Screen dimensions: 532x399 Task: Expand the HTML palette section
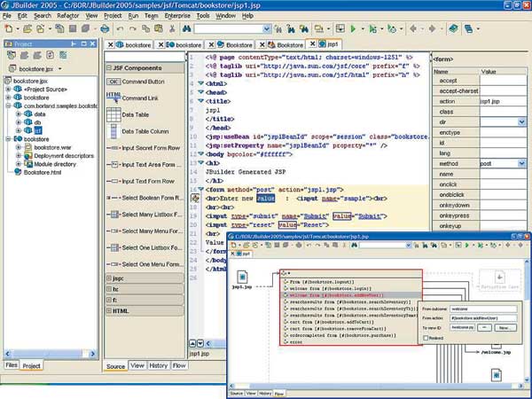[109, 311]
